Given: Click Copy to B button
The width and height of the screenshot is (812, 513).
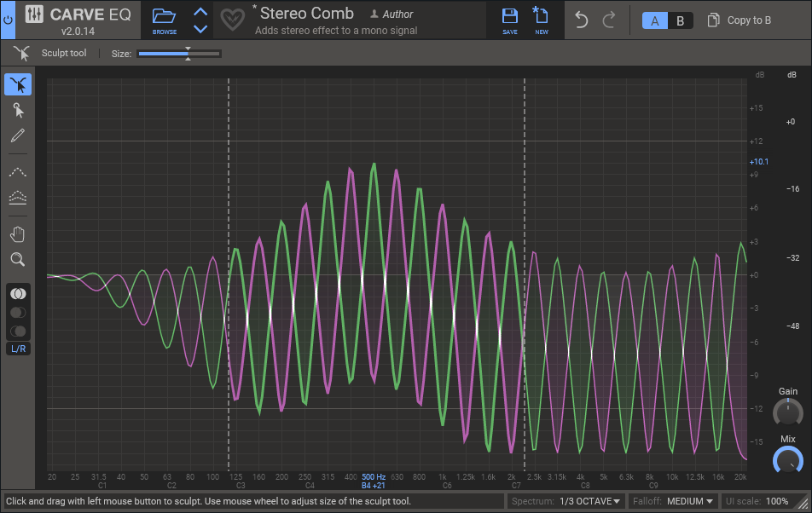Looking at the screenshot, I should [x=739, y=20].
